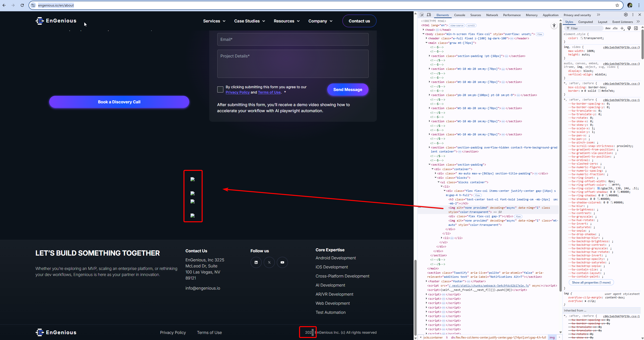Open DevTools settings gear
This screenshot has height=340, width=644.
(x=626, y=15)
